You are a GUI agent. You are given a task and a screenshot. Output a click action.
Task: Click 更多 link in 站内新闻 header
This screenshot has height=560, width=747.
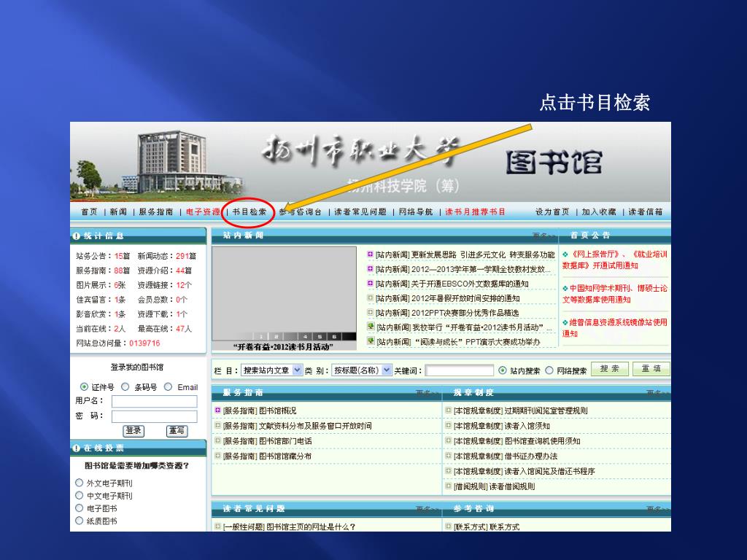(543, 236)
